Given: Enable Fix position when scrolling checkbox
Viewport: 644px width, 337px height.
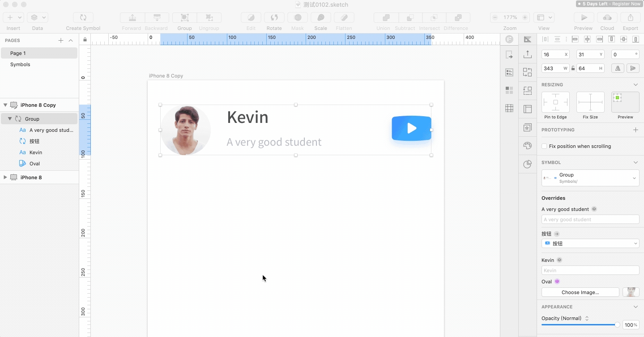Looking at the screenshot, I should [x=544, y=146].
